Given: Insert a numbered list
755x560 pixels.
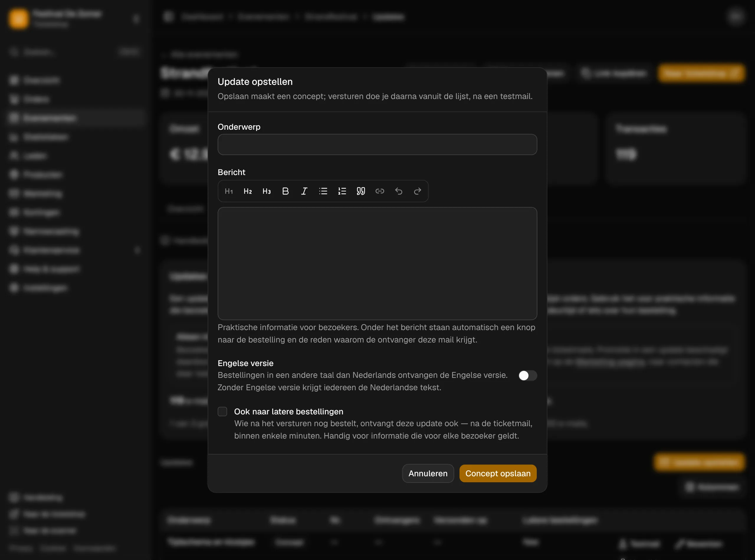Looking at the screenshot, I should (342, 191).
